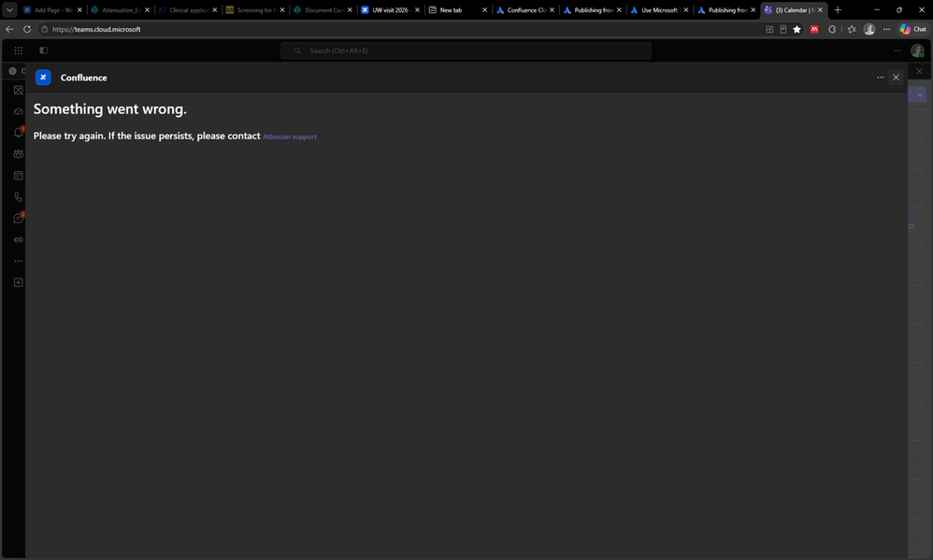Open Calls phone icon in sidebar
Viewport: 933px width, 560px height.
(x=19, y=197)
